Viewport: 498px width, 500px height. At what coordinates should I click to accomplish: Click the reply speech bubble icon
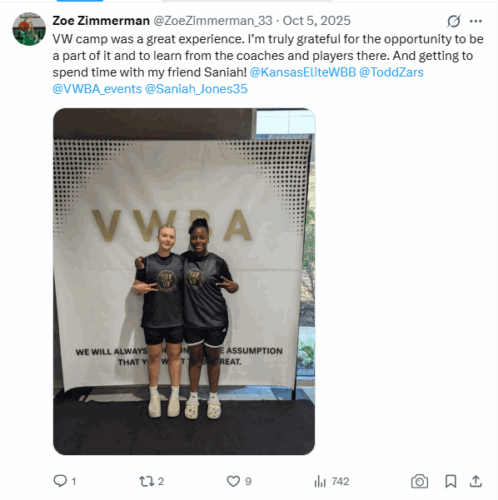pos(60,481)
